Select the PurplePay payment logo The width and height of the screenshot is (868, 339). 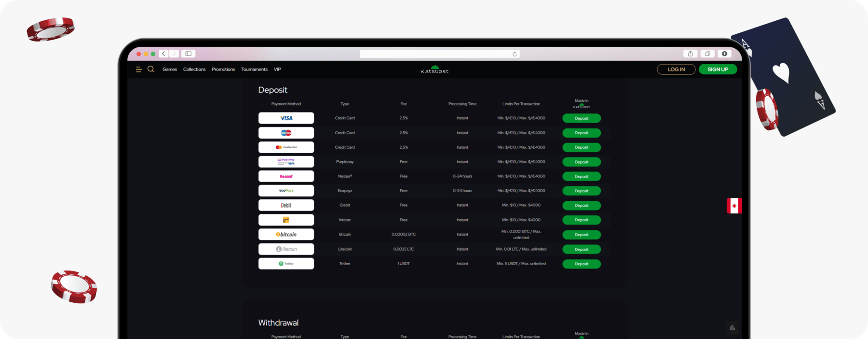(286, 162)
